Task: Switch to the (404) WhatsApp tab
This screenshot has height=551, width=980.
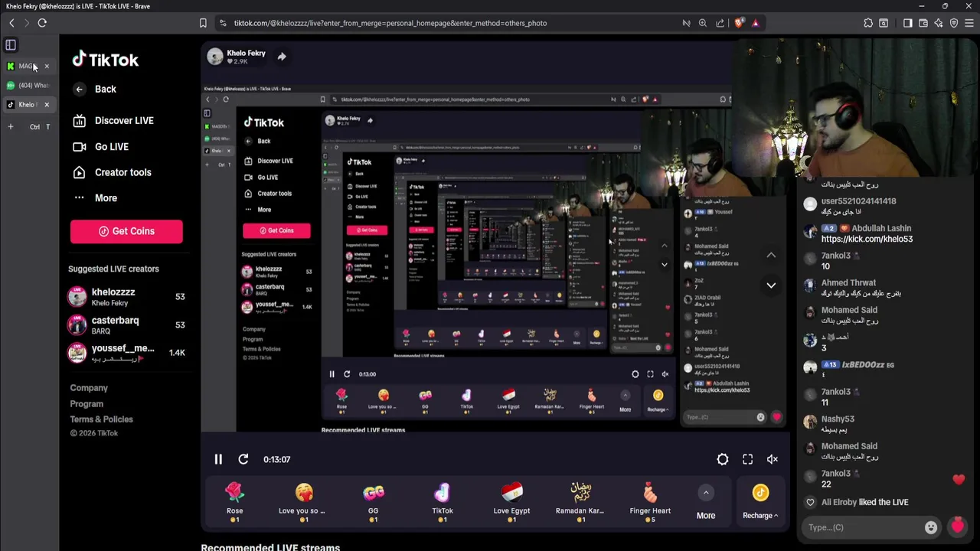Action: click(x=28, y=86)
